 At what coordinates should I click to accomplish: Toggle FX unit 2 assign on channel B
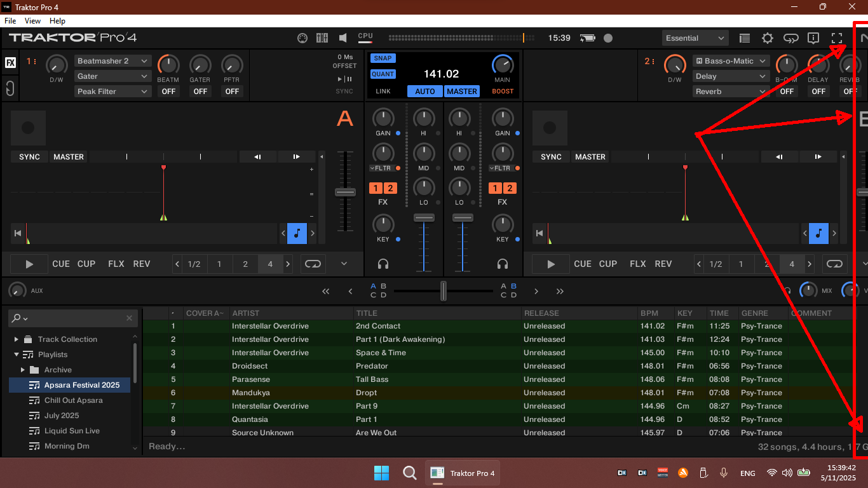click(510, 188)
